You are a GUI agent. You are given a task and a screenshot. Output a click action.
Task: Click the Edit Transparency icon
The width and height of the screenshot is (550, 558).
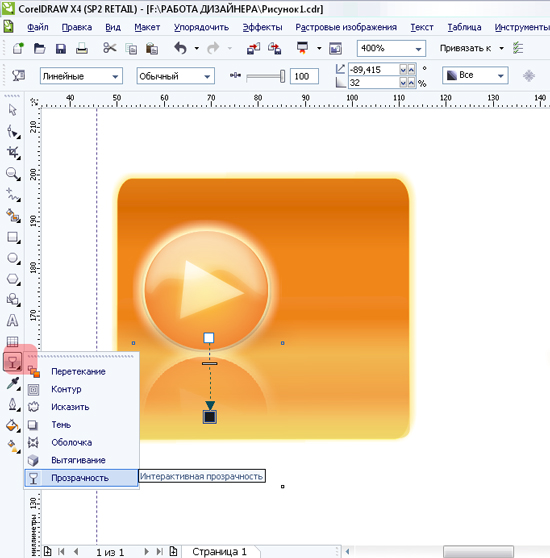[18, 75]
